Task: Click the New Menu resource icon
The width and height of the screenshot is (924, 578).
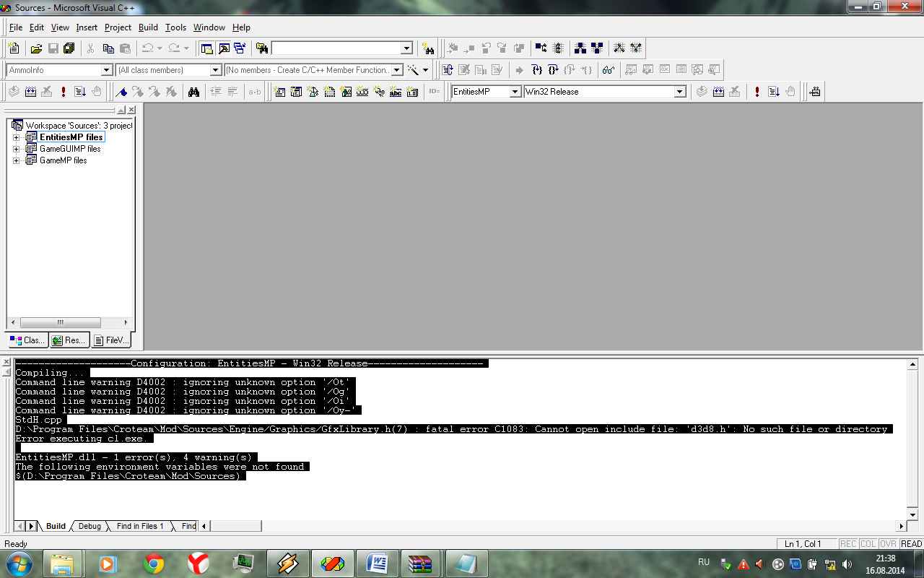Action: coord(297,92)
